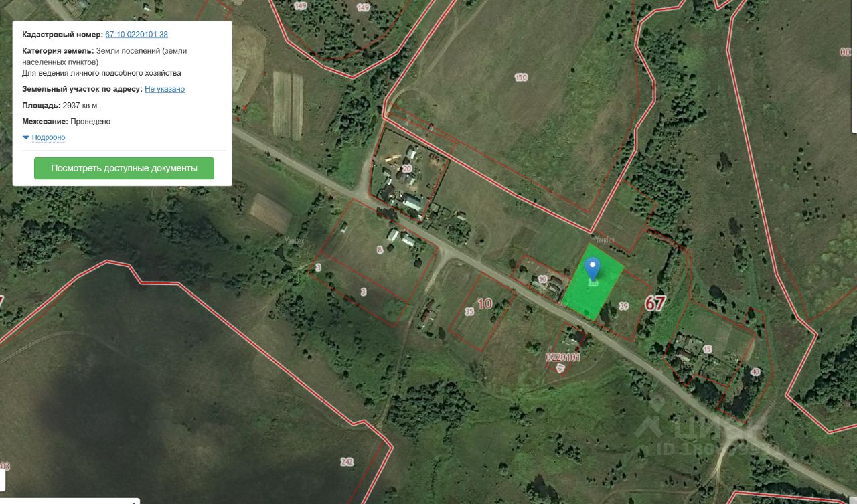This screenshot has height=504, width=857.
Task: Select small parcel label 10 by the house
Action: 542,278
